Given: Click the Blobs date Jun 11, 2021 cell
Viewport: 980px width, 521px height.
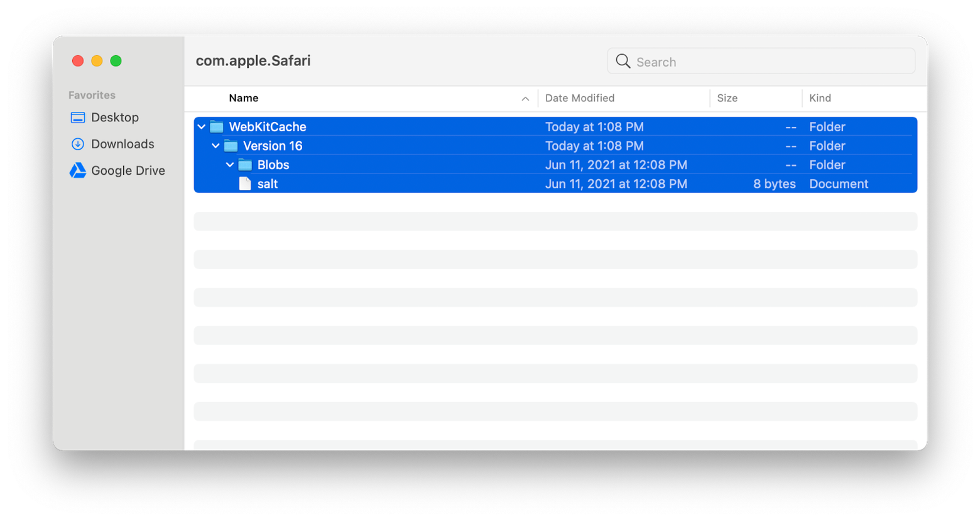Looking at the screenshot, I should 616,165.
